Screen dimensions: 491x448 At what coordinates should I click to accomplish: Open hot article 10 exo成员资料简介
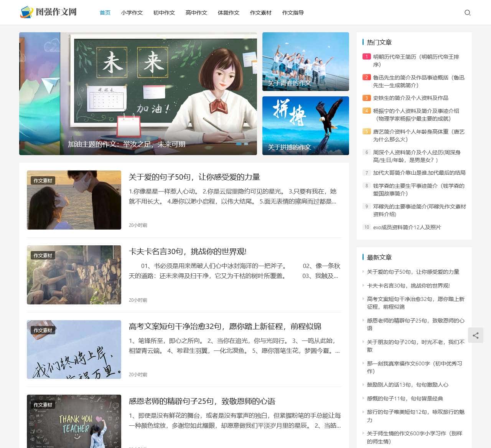407,227
